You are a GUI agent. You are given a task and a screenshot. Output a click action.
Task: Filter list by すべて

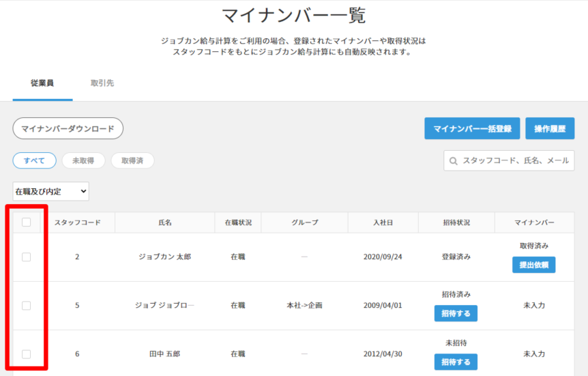pyautogui.click(x=34, y=160)
